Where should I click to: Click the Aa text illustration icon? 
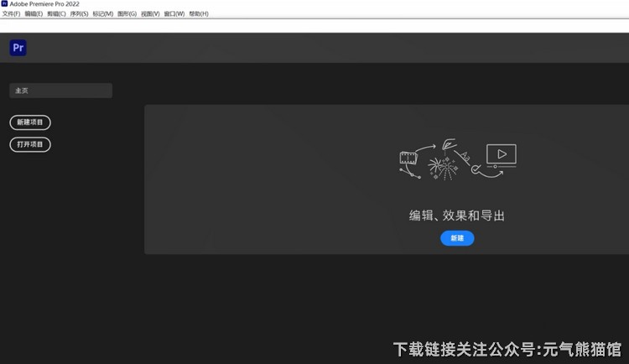(464, 157)
